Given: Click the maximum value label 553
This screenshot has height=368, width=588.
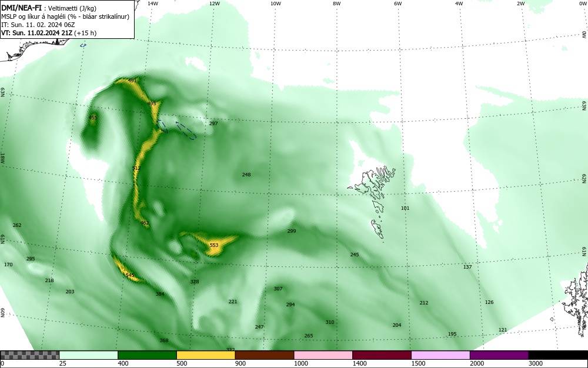Looking at the screenshot, I should tap(214, 245).
